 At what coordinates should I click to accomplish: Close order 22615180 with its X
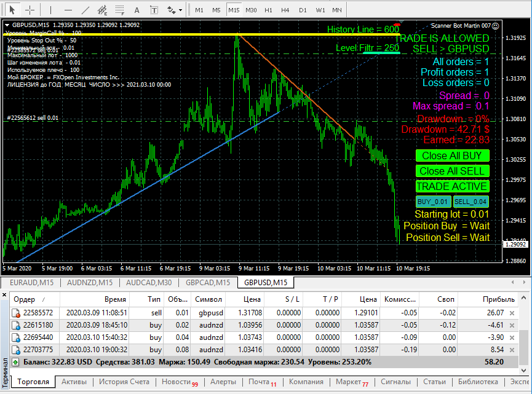point(512,325)
